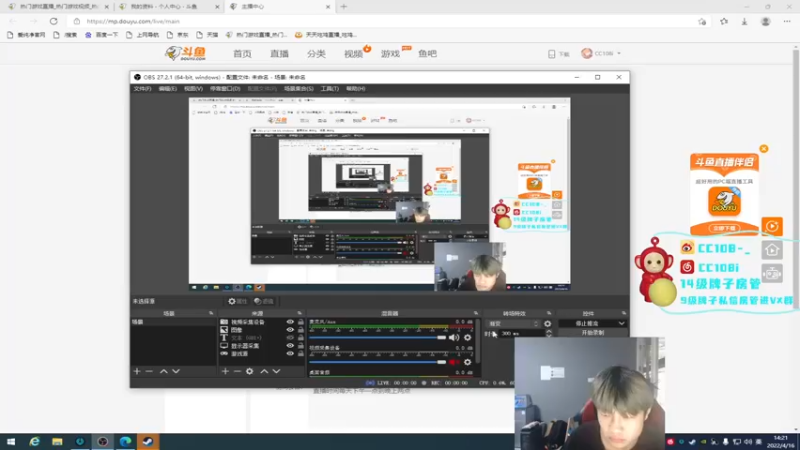Refresh the browser page
This screenshot has width=800, height=450.
(54, 21)
